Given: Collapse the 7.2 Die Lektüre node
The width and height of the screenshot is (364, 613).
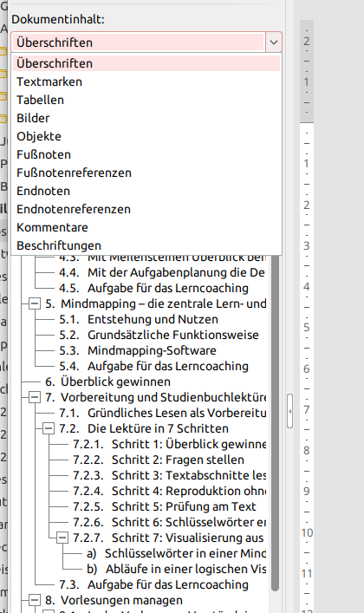Looking at the screenshot, I should (49, 429).
